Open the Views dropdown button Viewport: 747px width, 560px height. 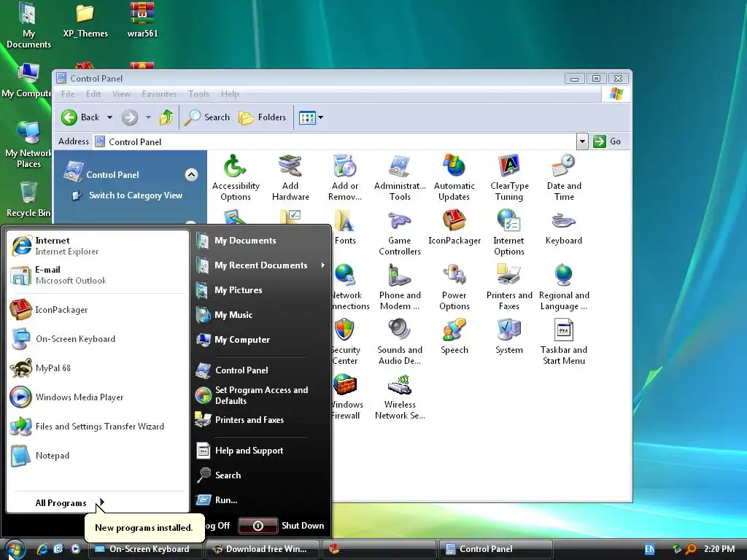[311, 117]
